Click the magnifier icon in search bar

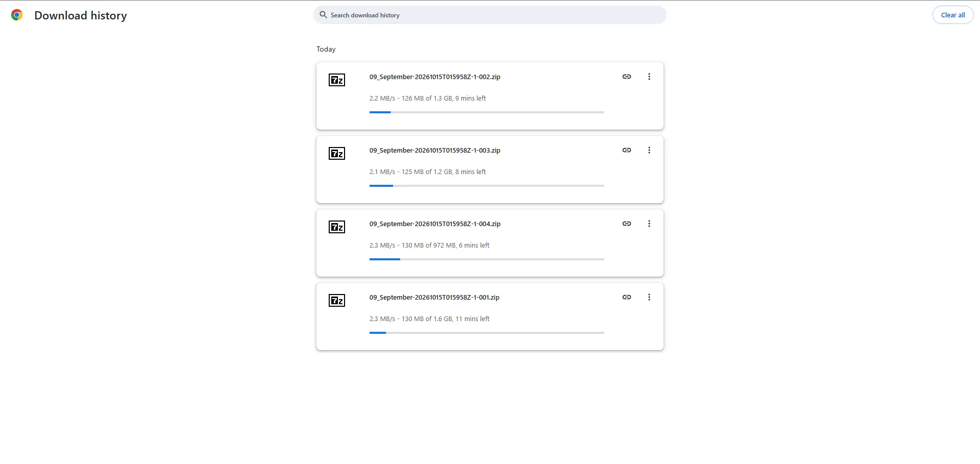tap(323, 15)
